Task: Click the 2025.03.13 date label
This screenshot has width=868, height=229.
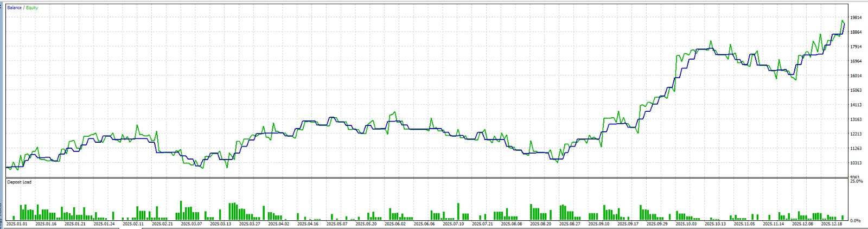Action: (x=221, y=224)
